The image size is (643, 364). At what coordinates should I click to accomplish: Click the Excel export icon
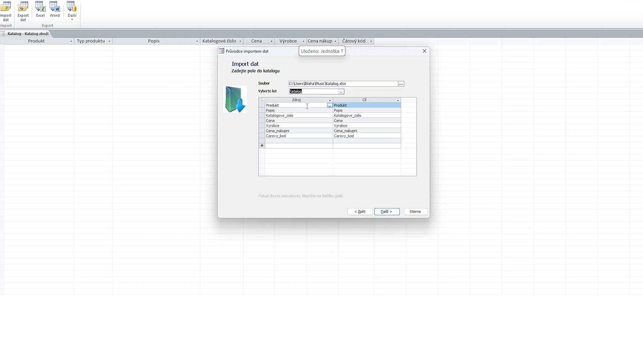tap(40, 9)
